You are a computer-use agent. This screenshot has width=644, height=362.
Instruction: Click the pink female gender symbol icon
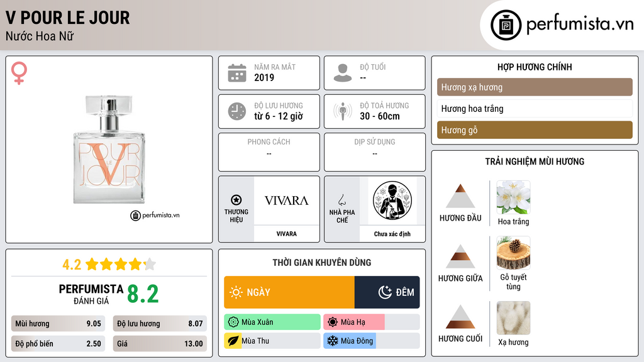pyautogui.click(x=19, y=73)
